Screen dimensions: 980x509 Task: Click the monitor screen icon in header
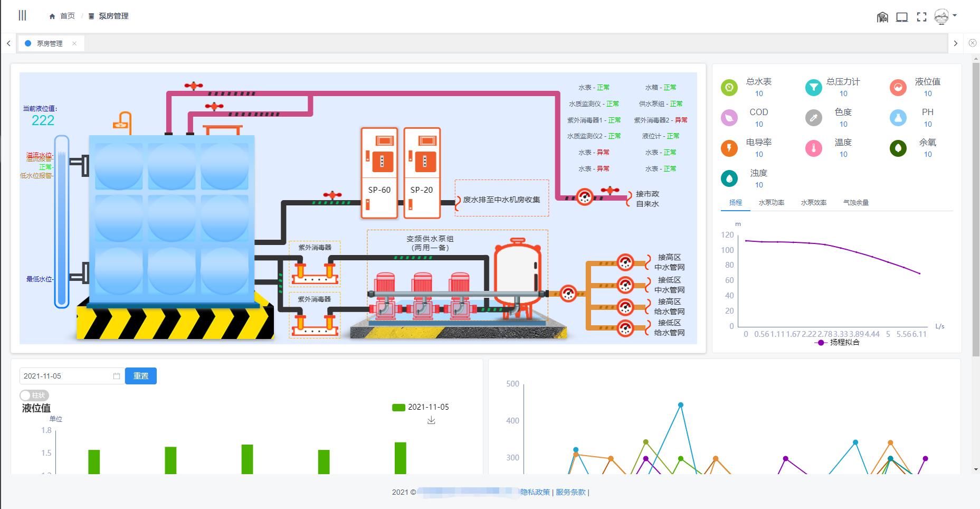[902, 17]
